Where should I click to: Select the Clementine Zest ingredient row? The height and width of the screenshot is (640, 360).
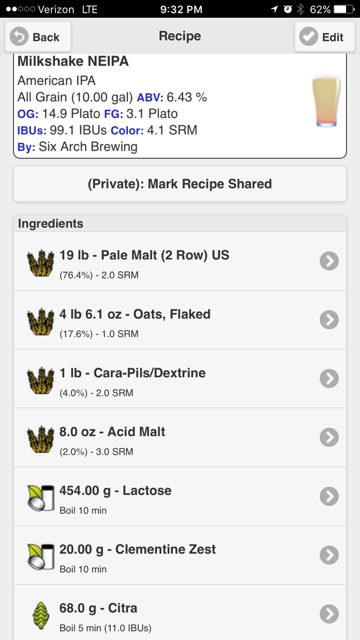(x=180, y=555)
